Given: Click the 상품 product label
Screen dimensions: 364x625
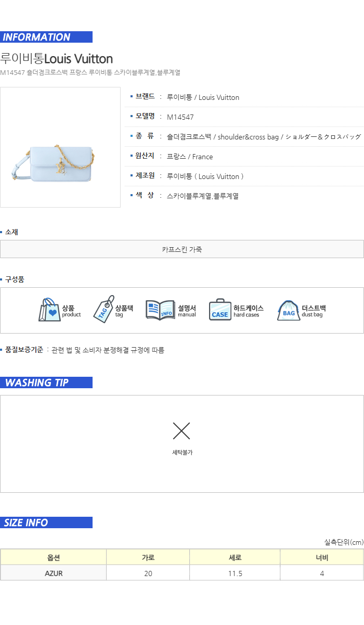Looking at the screenshot, I should click(x=71, y=311).
